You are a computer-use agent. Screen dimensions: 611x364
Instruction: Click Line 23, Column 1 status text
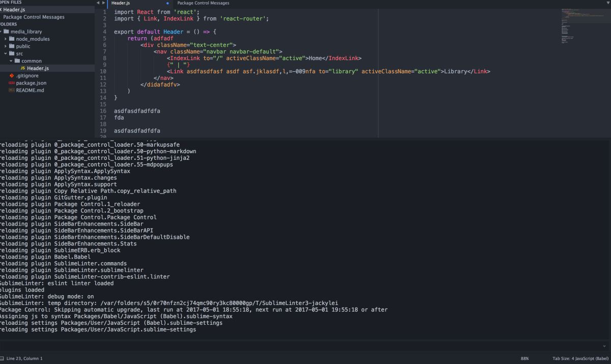click(x=24, y=358)
